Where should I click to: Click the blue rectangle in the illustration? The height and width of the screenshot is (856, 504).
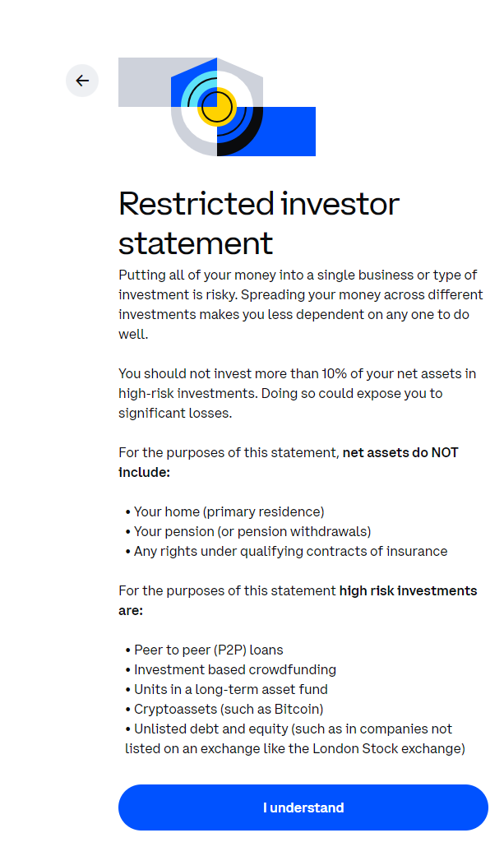289,132
